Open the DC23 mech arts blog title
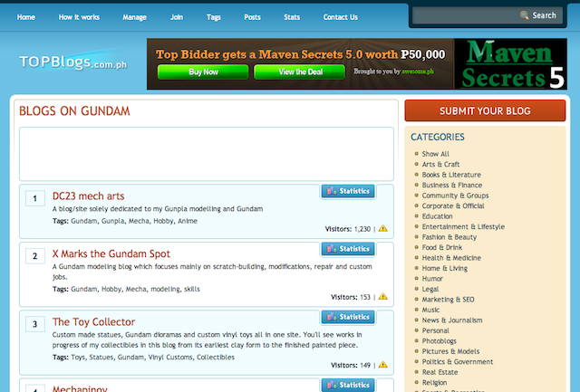This screenshot has height=392, width=580. point(88,196)
